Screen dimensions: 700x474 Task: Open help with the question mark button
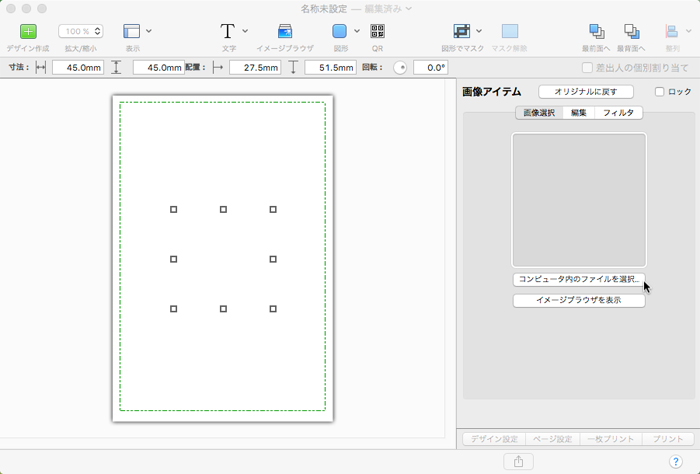click(x=675, y=461)
